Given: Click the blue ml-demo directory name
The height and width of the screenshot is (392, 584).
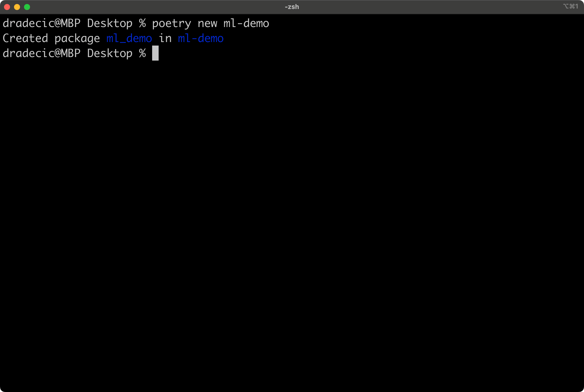Looking at the screenshot, I should coord(201,38).
